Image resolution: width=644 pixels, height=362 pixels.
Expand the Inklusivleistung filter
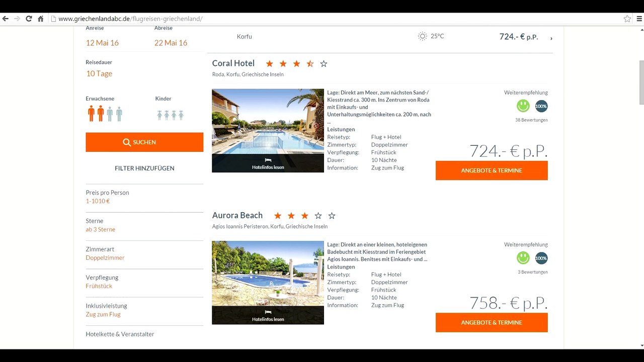(144, 310)
